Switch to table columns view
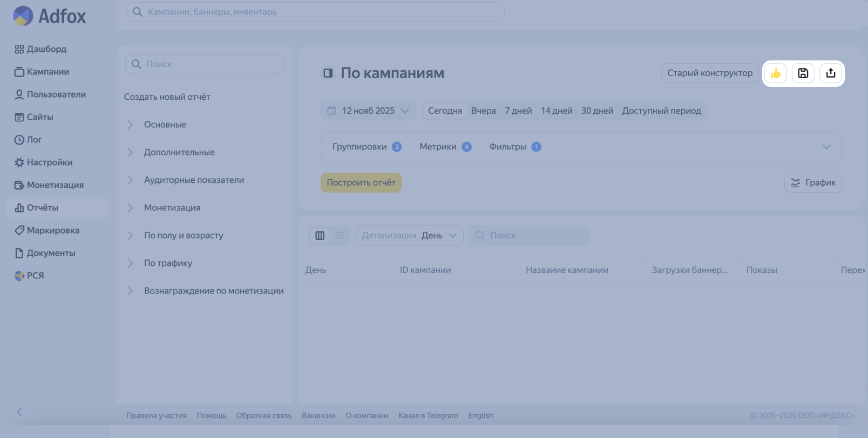This screenshot has height=438, width=868. point(320,236)
